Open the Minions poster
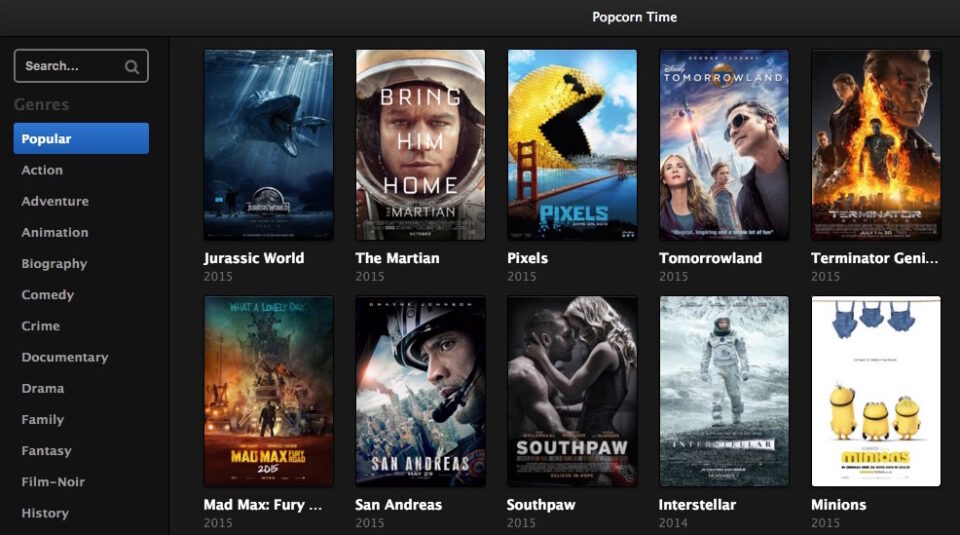 [876, 391]
